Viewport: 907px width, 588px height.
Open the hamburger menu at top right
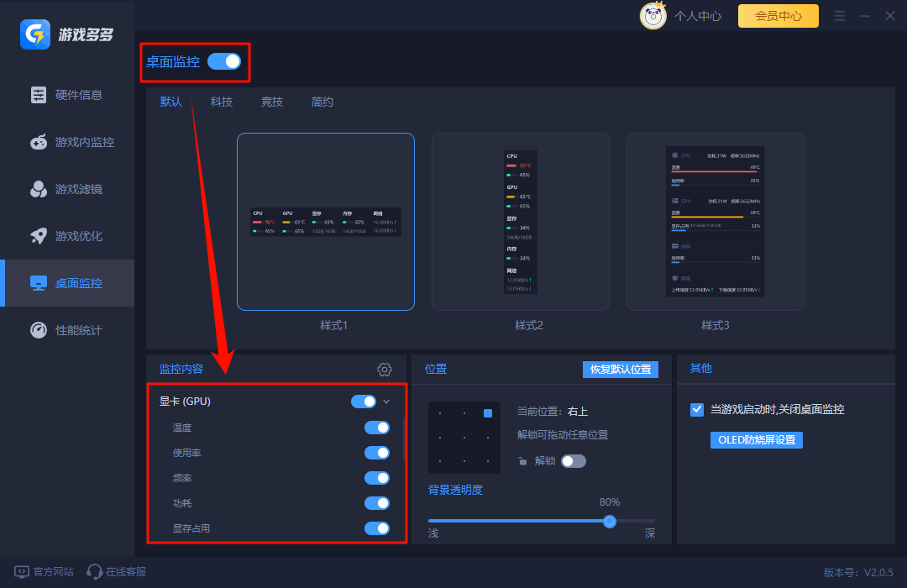pos(839,15)
